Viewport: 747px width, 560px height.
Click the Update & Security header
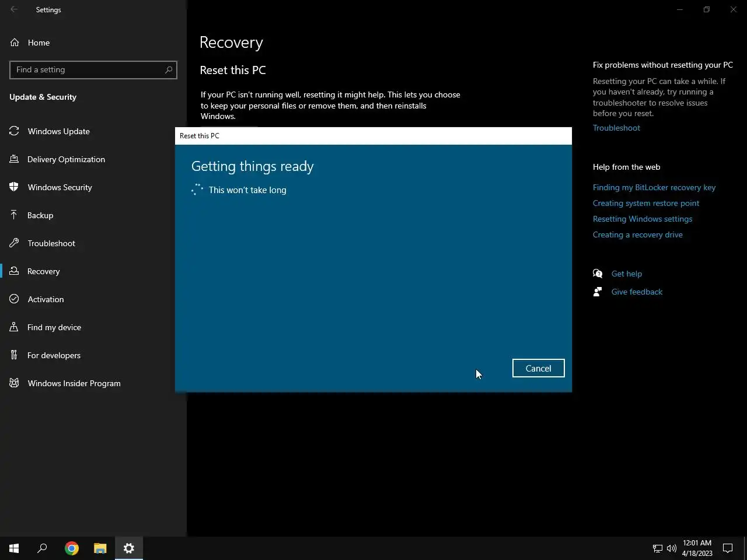[43, 97]
